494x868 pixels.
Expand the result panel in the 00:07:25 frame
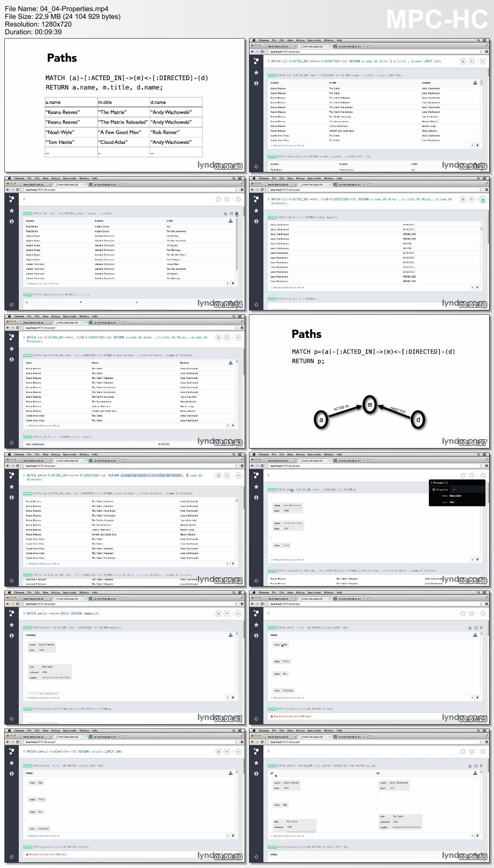476,628
